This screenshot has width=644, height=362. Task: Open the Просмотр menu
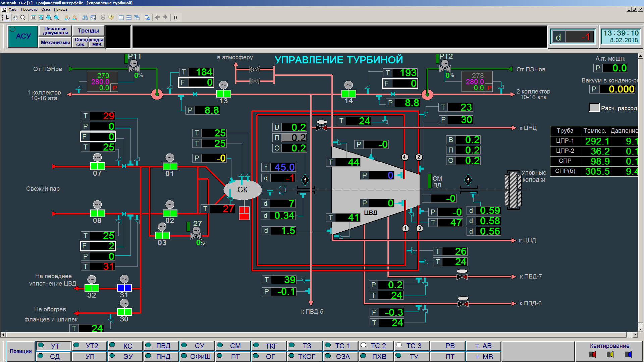click(29, 9)
